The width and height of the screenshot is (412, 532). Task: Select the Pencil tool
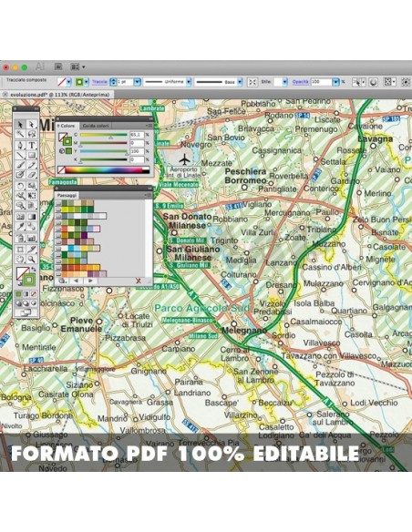pyautogui.click(x=32, y=165)
